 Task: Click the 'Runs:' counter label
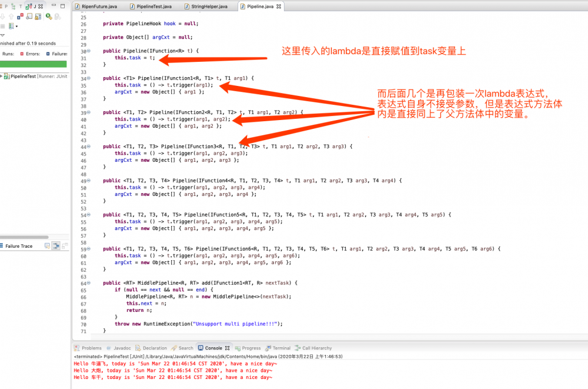[8, 54]
